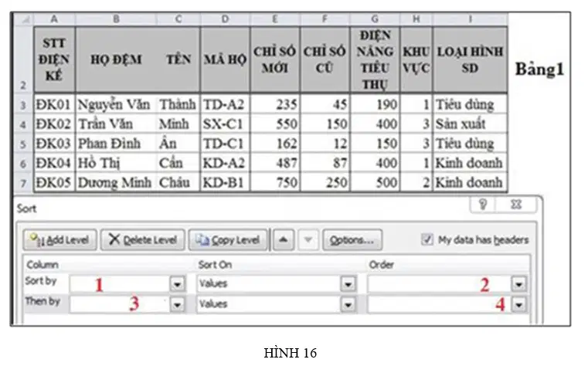Open the Then by column dropdown
588x366 pixels.
tap(178, 304)
